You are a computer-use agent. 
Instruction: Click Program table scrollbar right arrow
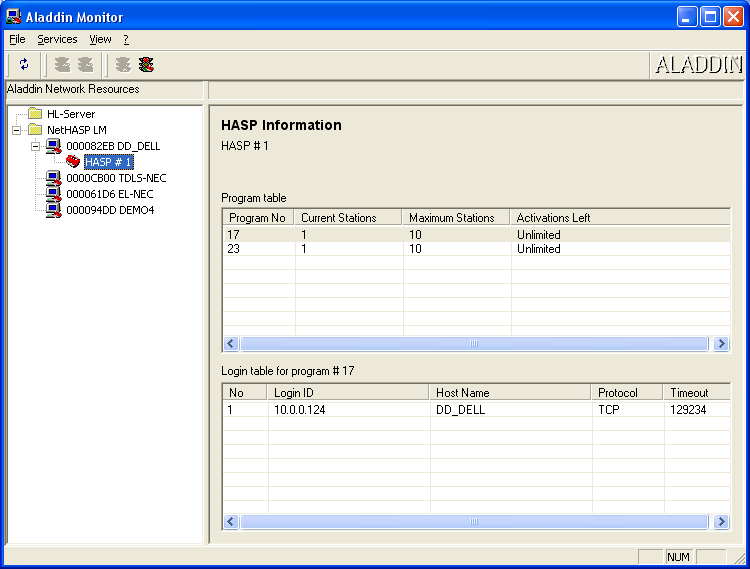pos(721,343)
